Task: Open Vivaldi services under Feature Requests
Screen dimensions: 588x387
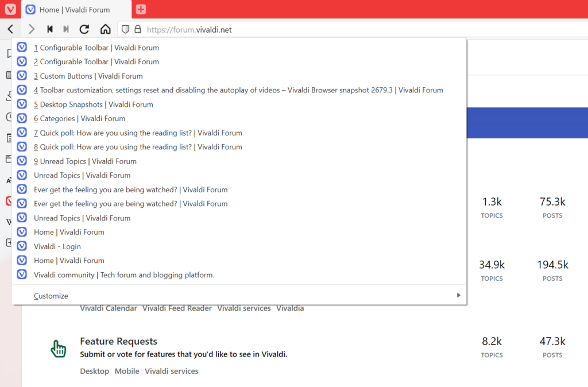Action: (x=172, y=371)
